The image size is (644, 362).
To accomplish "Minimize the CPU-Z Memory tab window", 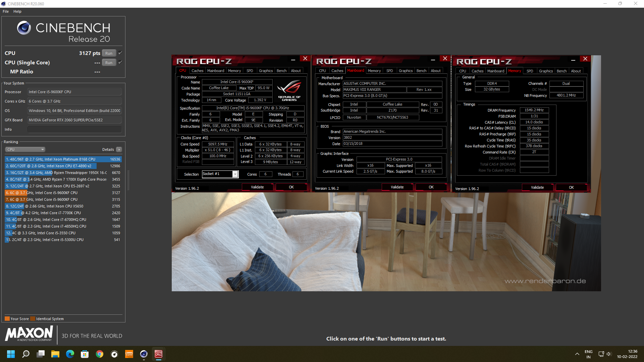I will click(573, 60).
